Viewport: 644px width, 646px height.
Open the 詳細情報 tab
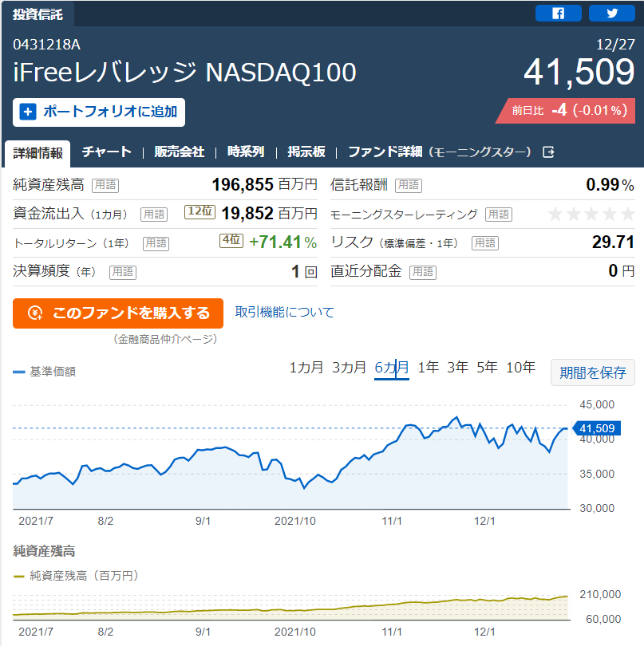38,153
